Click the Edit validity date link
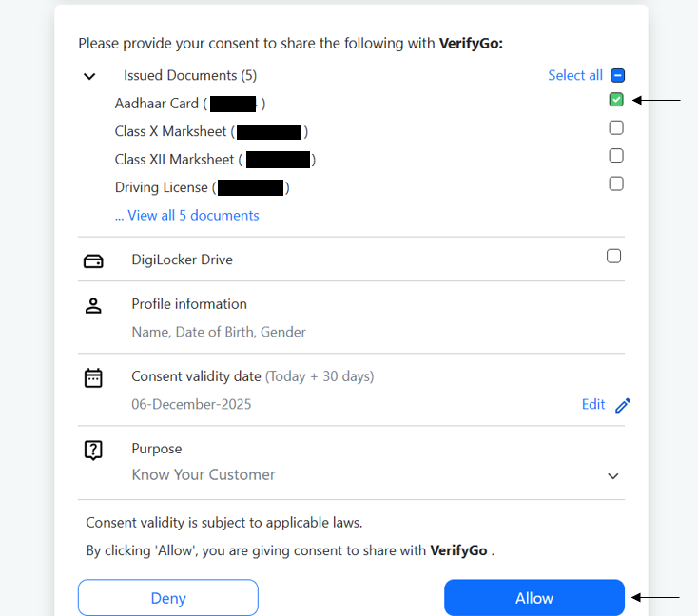Viewport: 698px width, 616px height. (x=593, y=404)
